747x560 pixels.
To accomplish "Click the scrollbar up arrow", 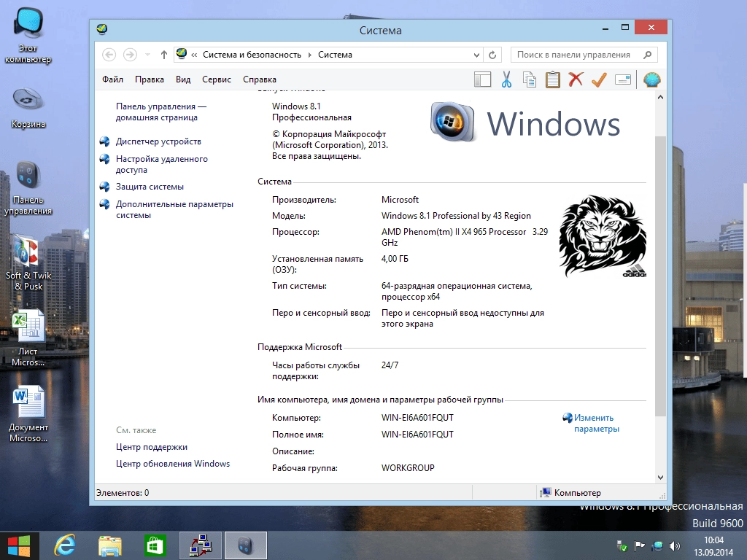I will point(660,97).
